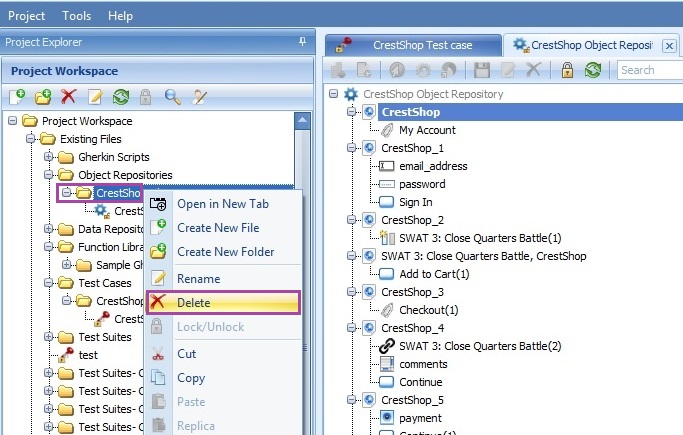
Task: Click the gray gear icon in repository toolbar
Action: (423, 70)
